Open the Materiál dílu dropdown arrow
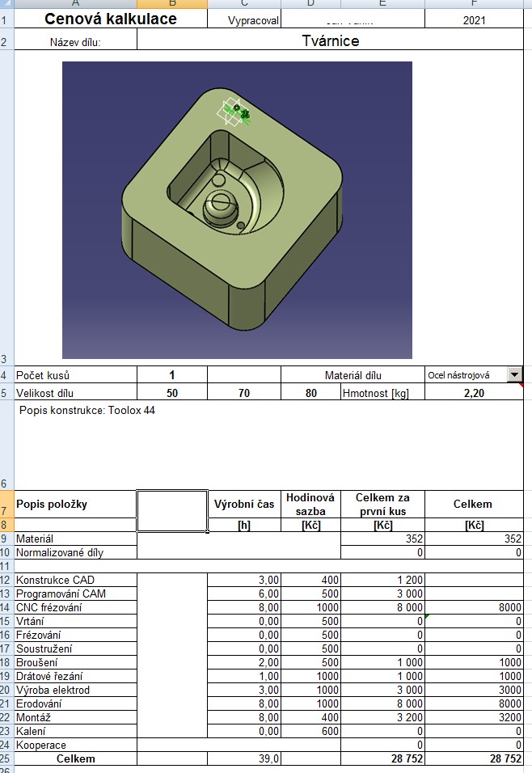This screenshot has width=532, height=773. coord(514,374)
